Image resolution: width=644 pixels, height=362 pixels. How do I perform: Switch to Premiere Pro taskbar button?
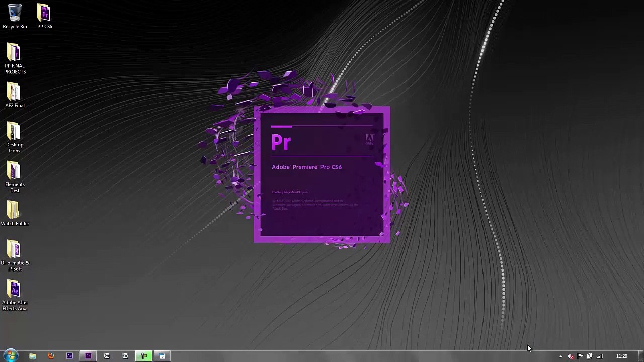click(88, 356)
